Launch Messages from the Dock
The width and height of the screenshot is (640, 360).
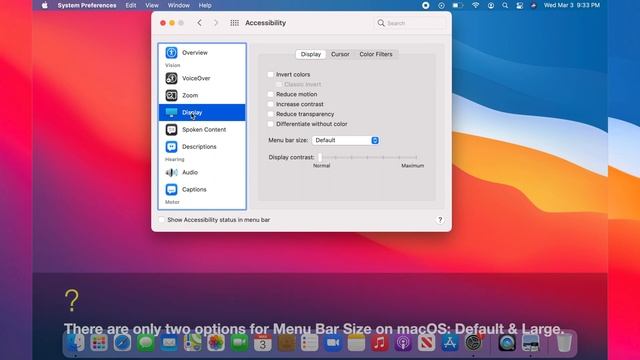(146, 343)
